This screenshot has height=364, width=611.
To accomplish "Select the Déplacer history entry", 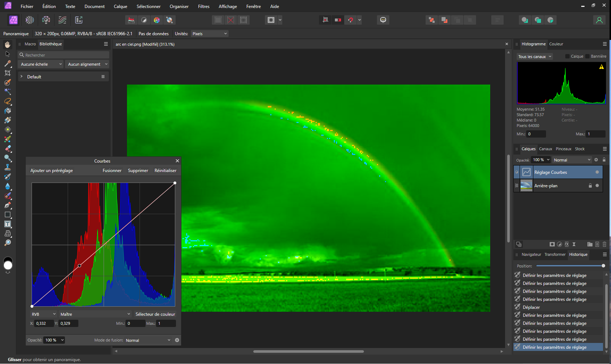I will point(559,307).
